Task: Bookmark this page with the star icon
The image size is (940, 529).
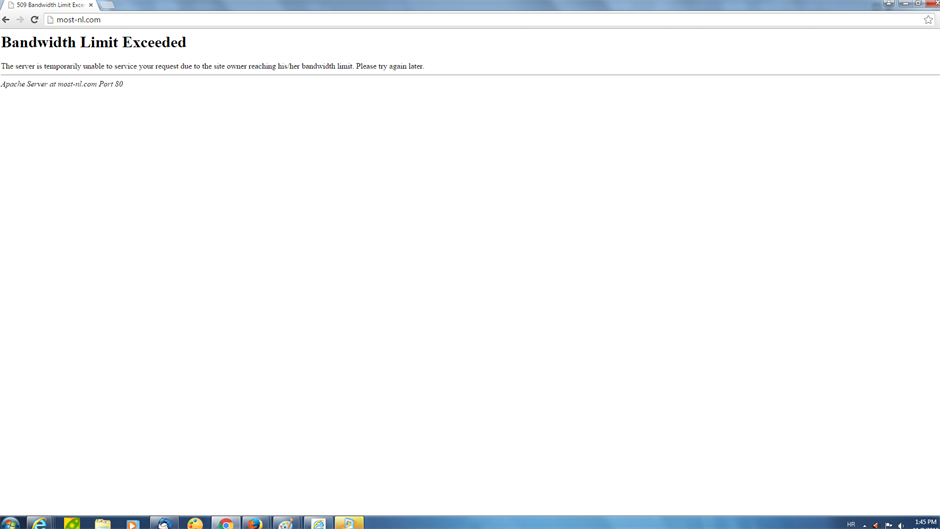Action: (928, 20)
